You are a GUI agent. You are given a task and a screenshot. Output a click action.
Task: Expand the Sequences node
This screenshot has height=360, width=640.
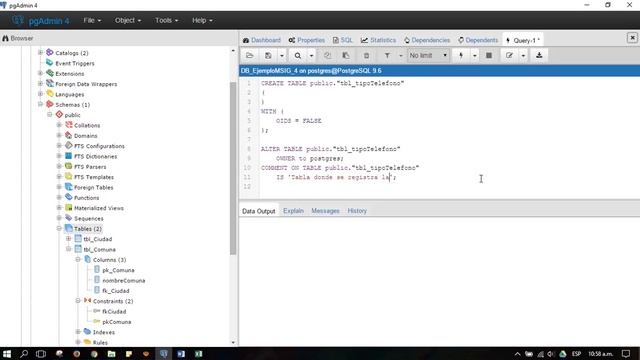click(59, 218)
